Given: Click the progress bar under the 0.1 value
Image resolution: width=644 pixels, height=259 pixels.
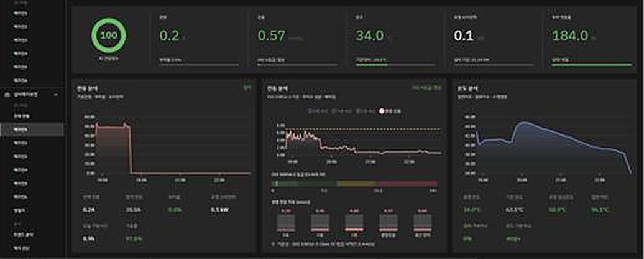Looking at the screenshot, I should tap(494, 65).
